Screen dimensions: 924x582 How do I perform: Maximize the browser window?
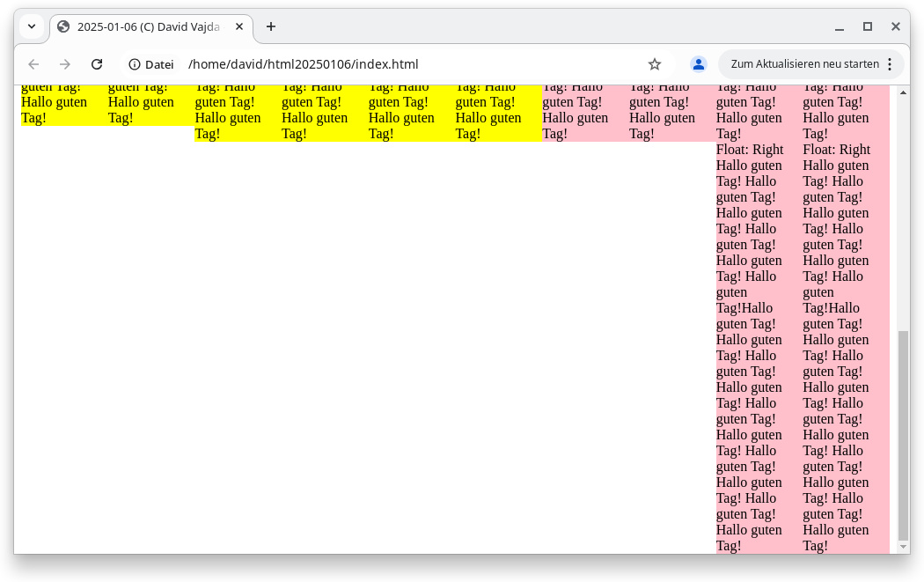tap(868, 26)
